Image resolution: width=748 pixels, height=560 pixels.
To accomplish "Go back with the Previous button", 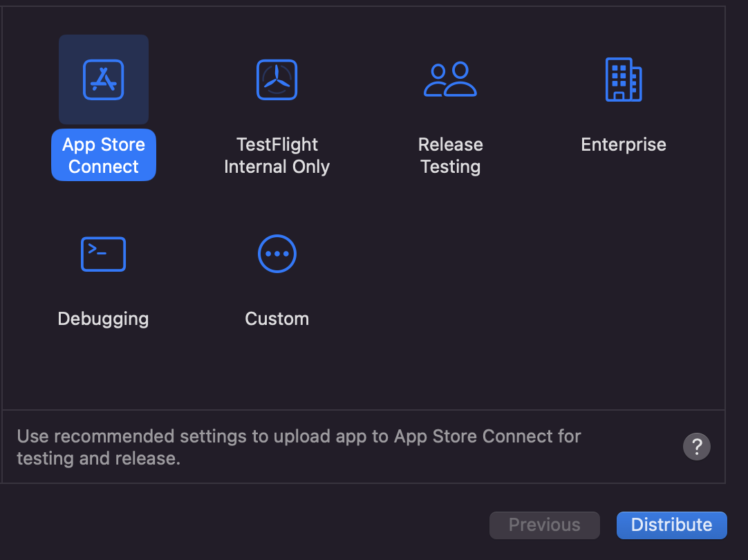I will (544, 525).
